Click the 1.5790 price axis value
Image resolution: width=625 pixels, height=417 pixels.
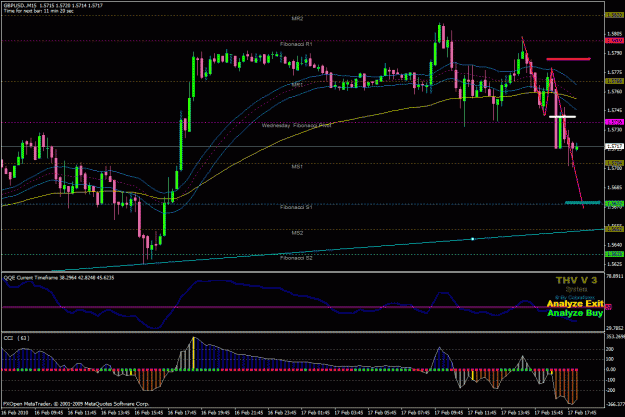coord(614,53)
